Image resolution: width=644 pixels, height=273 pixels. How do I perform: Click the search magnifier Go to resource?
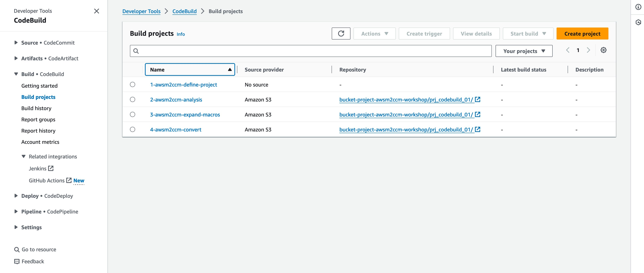tap(17, 249)
